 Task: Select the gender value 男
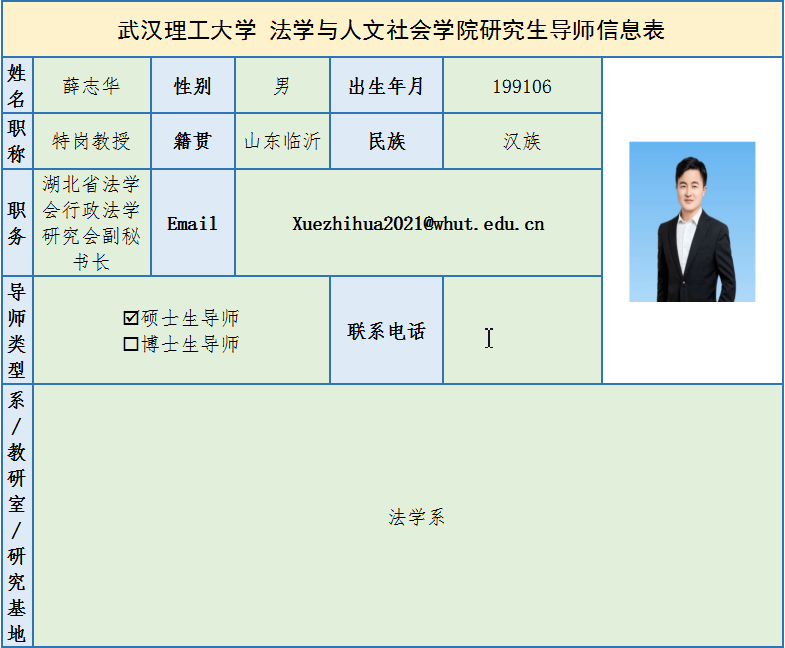pyautogui.click(x=282, y=86)
